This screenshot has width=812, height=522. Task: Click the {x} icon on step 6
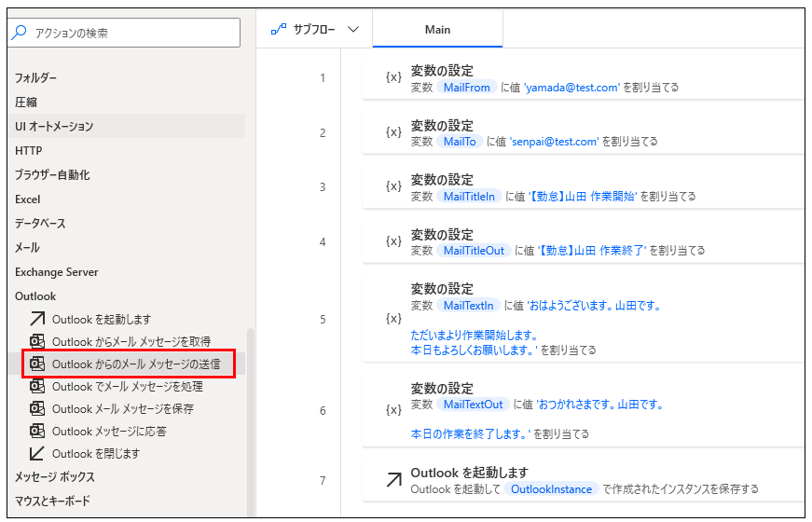click(393, 410)
